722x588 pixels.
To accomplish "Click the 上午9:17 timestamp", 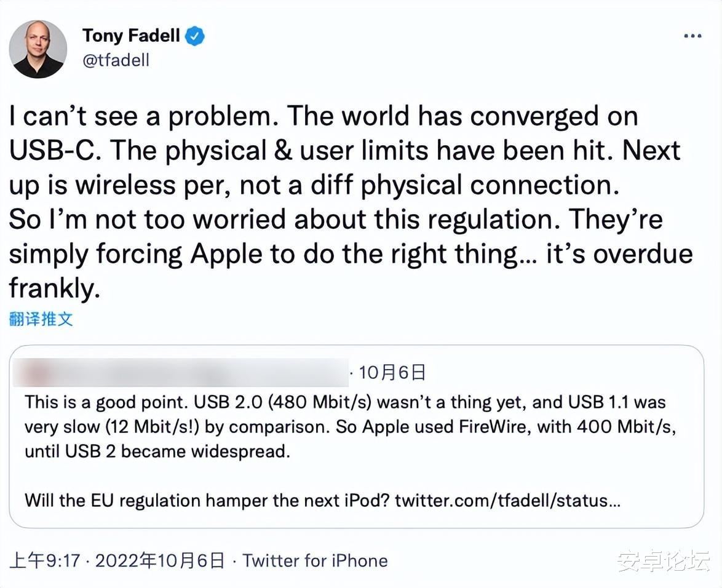I will (x=44, y=561).
